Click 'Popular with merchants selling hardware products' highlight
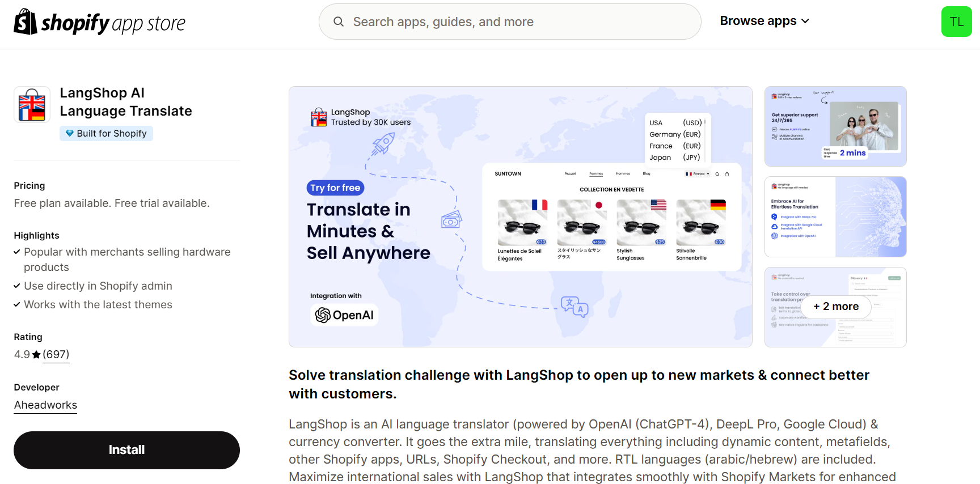 [x=127, y=260]
